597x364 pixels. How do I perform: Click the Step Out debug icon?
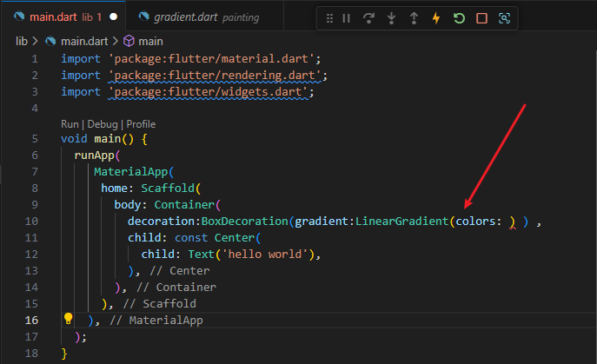(x=414, y=18)
